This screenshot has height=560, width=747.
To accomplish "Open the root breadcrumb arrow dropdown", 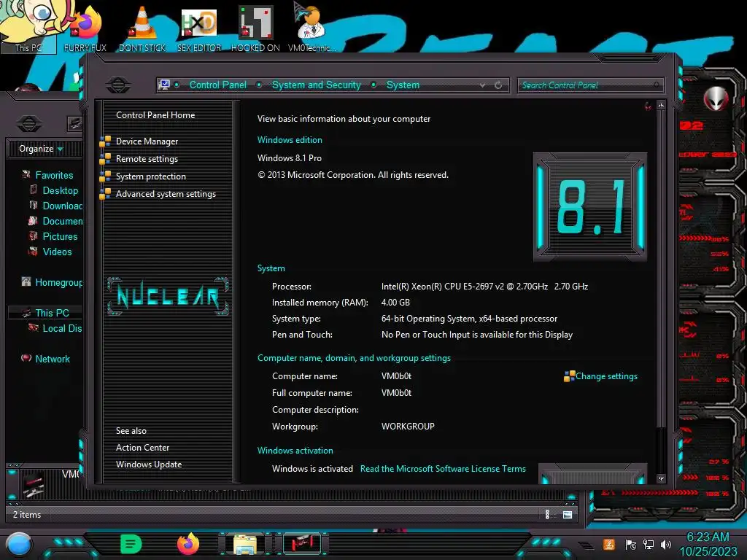I will pos(177,85).
